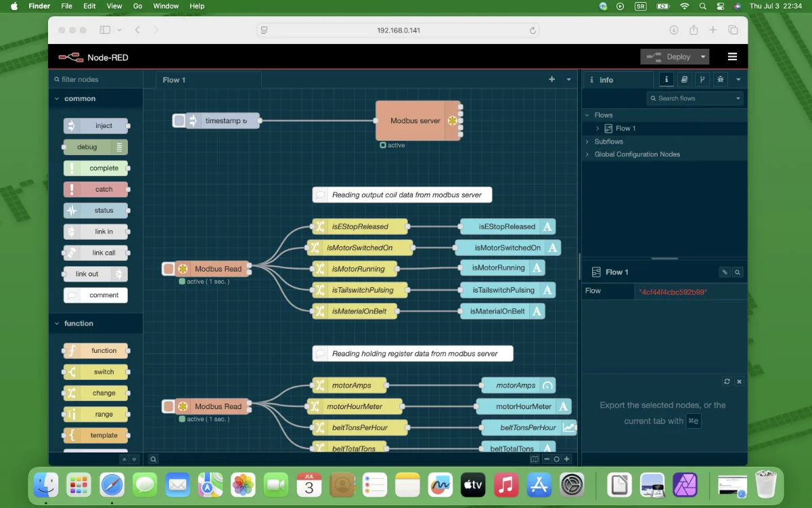Open the Window menu in menu bar
This screenshot has width=812, height=508.
pos(166,6)
